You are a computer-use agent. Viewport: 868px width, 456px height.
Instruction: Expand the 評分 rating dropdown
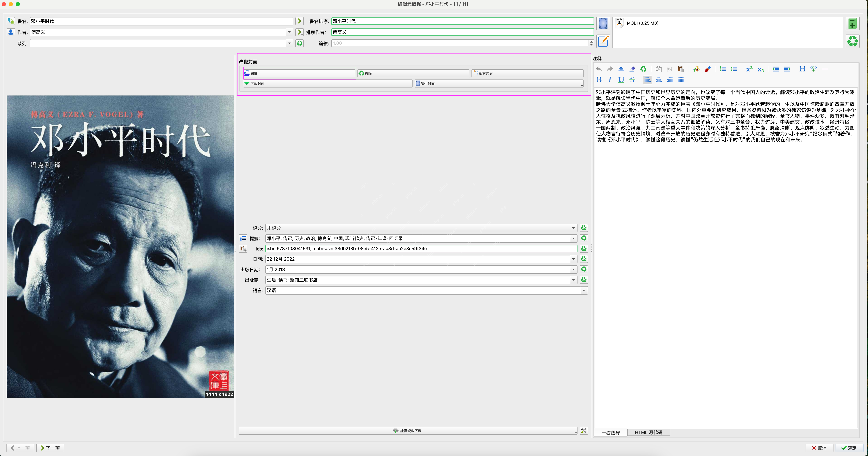pyautogui.click(x=573, y=228)
